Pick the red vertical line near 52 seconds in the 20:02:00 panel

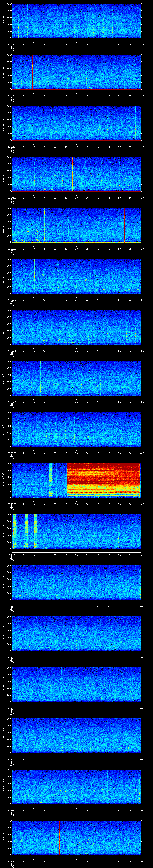pyautogui.click(x=124, y=72)
